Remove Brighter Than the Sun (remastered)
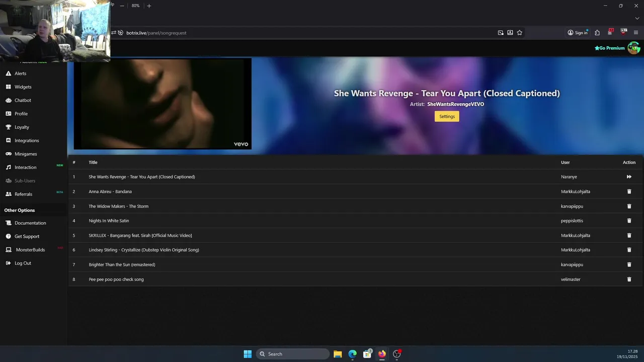Image resolution: width=644 pixels, height=362 pixels. tap(629, 264)
